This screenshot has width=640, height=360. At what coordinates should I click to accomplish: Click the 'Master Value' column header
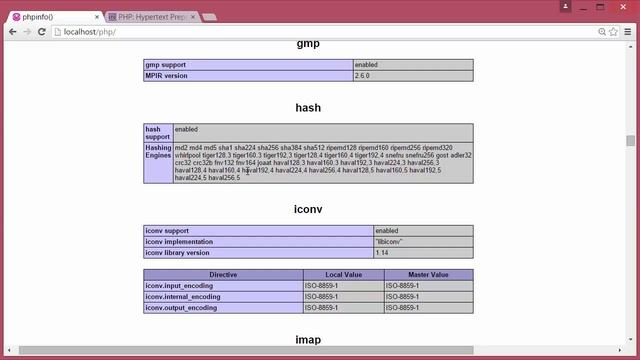tap(429, 275)
